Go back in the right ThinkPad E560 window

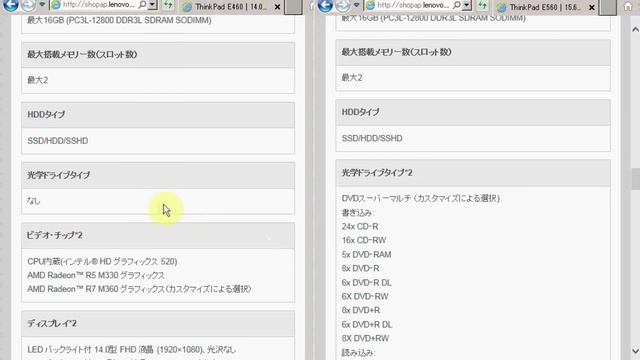325,5
